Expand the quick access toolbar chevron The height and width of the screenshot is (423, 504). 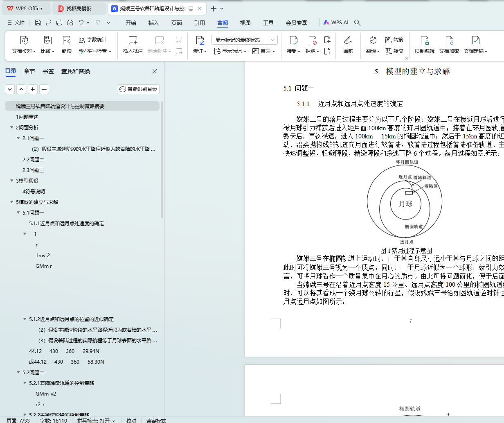click(x=108, y=23)
